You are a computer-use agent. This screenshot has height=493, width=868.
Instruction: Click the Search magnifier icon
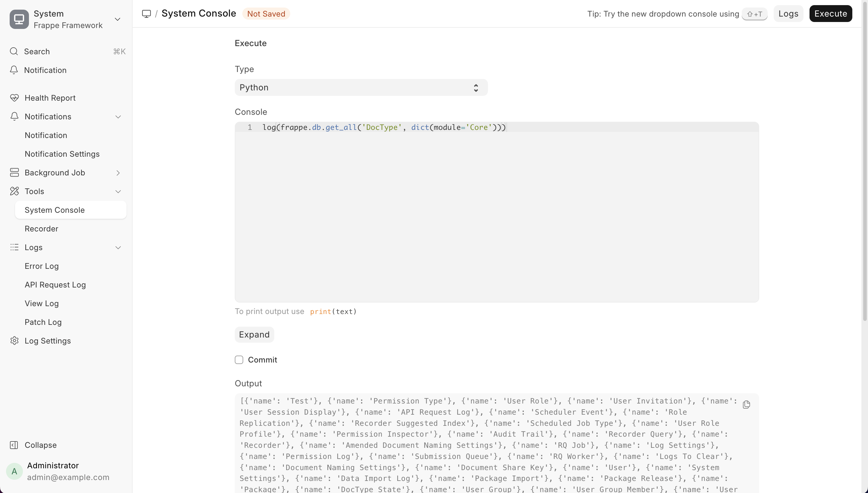click(x=14, y=52)
